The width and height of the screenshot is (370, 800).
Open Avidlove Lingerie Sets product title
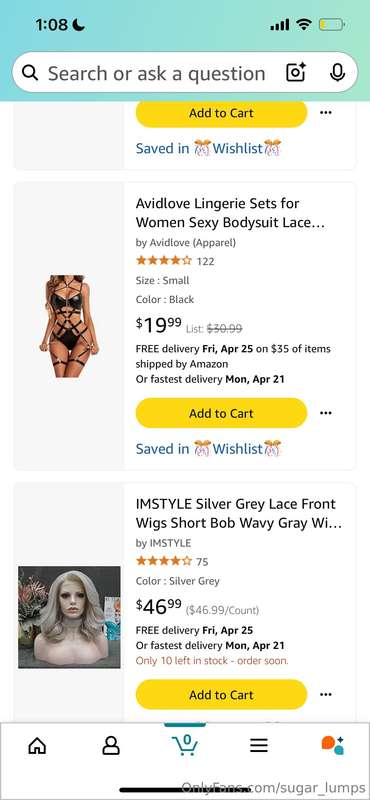[x=230, y=213]
